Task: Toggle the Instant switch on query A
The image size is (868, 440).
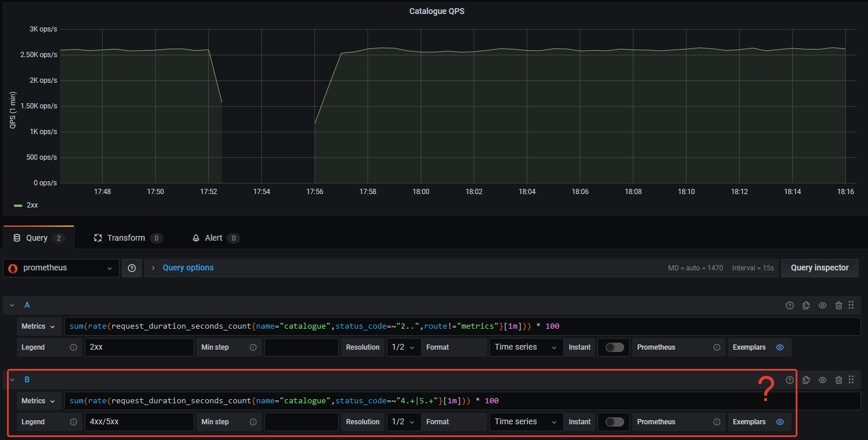Action: click(613, 347)
